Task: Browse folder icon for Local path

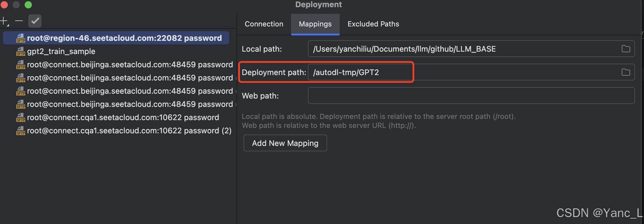Action: (626, 49)
